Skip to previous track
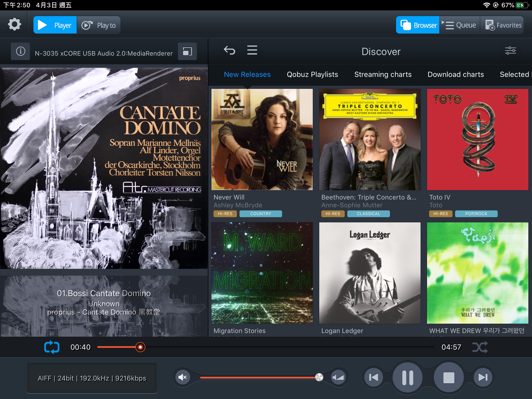The width and height of the screenshot is (532, 399). tap(374, 377)
